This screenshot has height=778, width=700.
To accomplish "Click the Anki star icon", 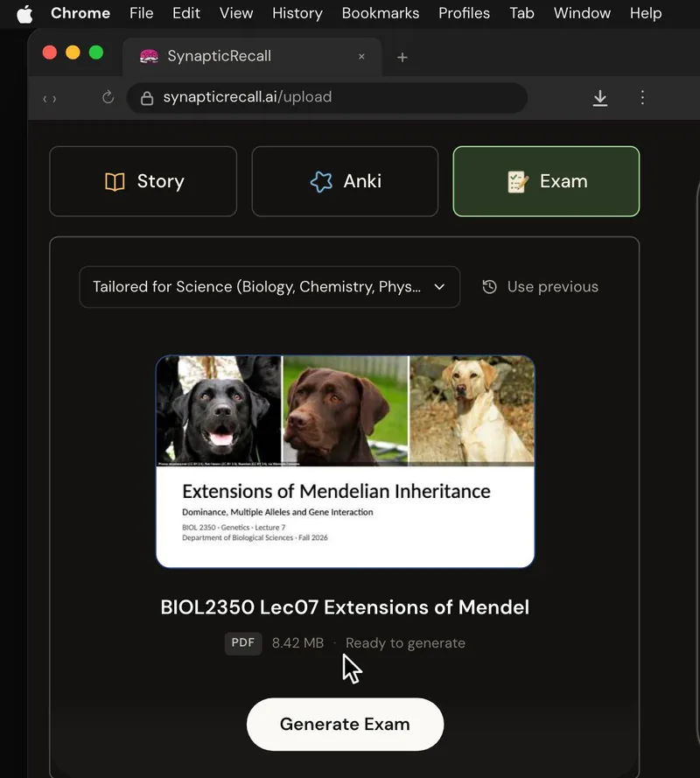I will pyautogui.click(x=321, y=182).
